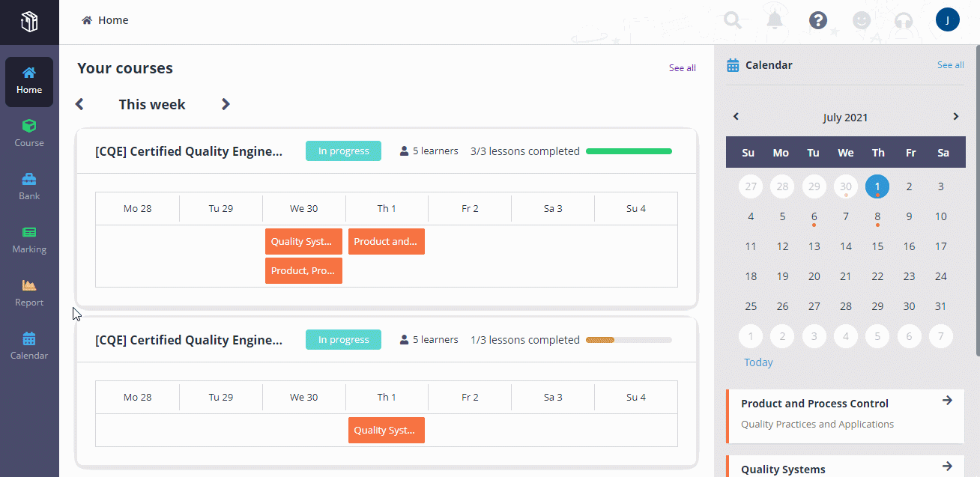Image resolution: width=980 pixels, height=477 pixels.
Task: Click Home breadcrumb text
Action: (x=113, y=20)
